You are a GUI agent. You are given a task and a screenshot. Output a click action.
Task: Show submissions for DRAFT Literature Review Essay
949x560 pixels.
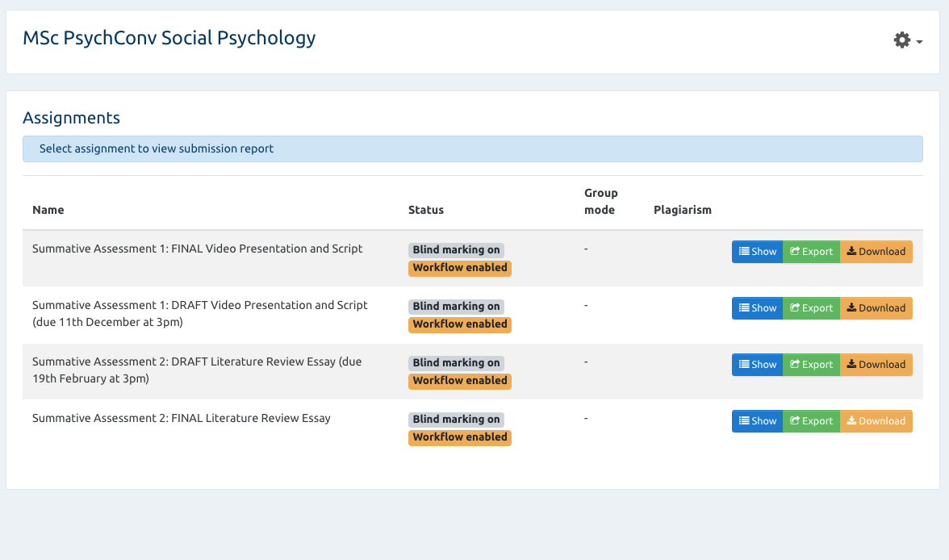[x=757, y=365]
